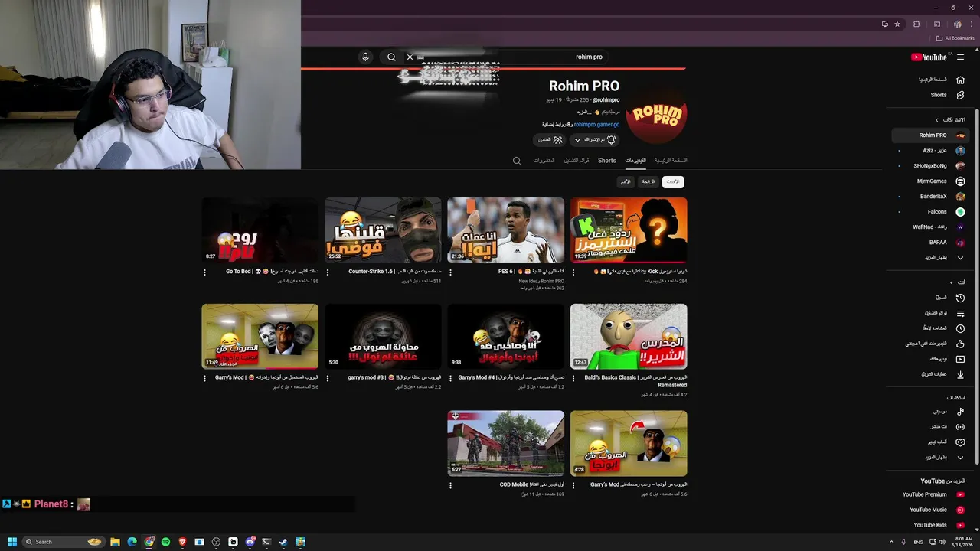Open the MjrmGames channel subscription

tap(930, 181)
